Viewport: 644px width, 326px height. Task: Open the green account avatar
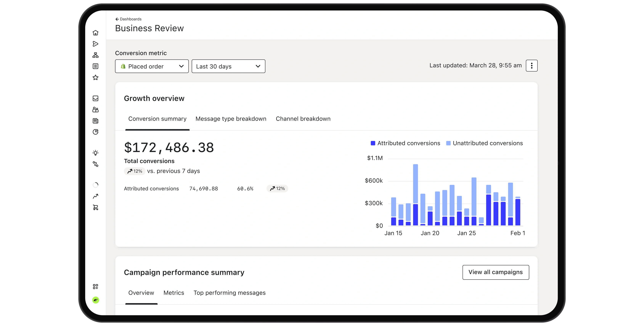96,300
